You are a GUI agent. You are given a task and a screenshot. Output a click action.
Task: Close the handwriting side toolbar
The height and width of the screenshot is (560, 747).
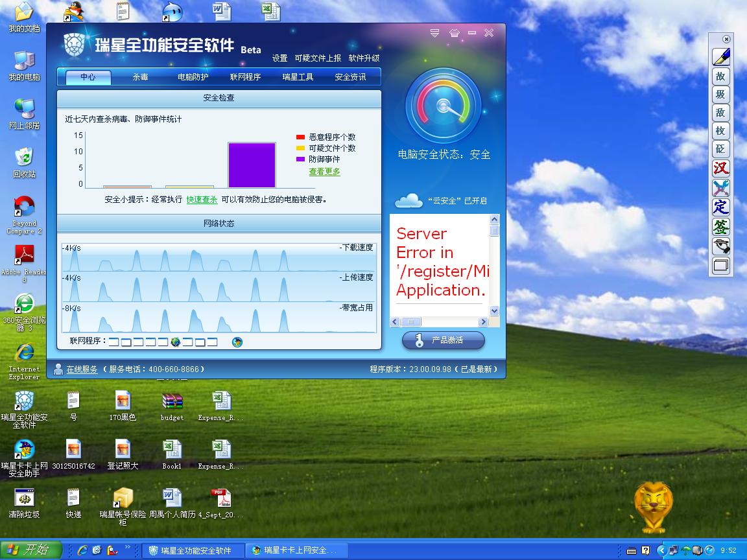point(726,39)
